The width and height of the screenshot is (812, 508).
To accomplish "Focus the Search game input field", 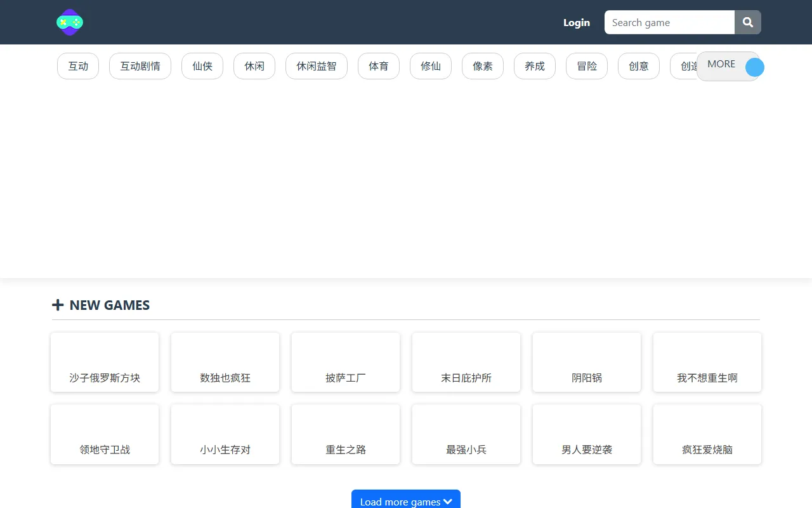I will point(669,22).
